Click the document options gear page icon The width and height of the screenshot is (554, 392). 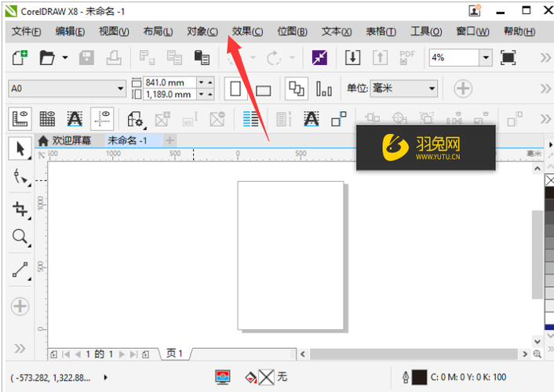[135, 119]
